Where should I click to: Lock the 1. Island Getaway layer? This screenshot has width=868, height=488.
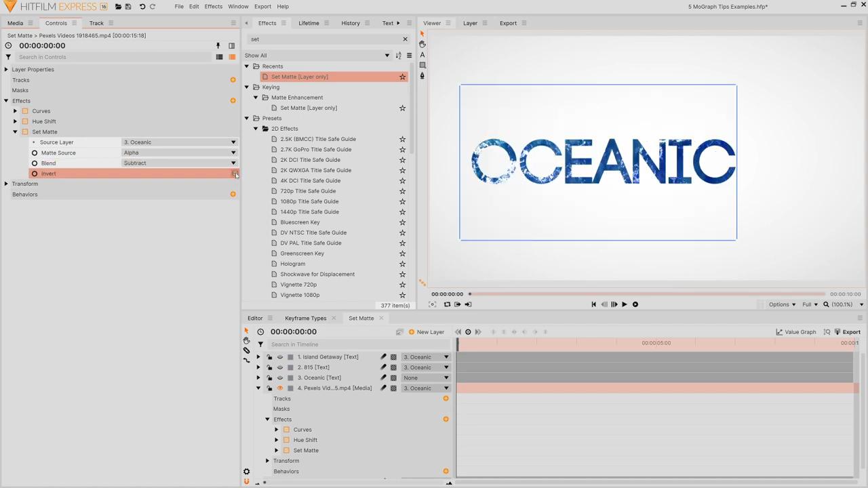[269, 357]
